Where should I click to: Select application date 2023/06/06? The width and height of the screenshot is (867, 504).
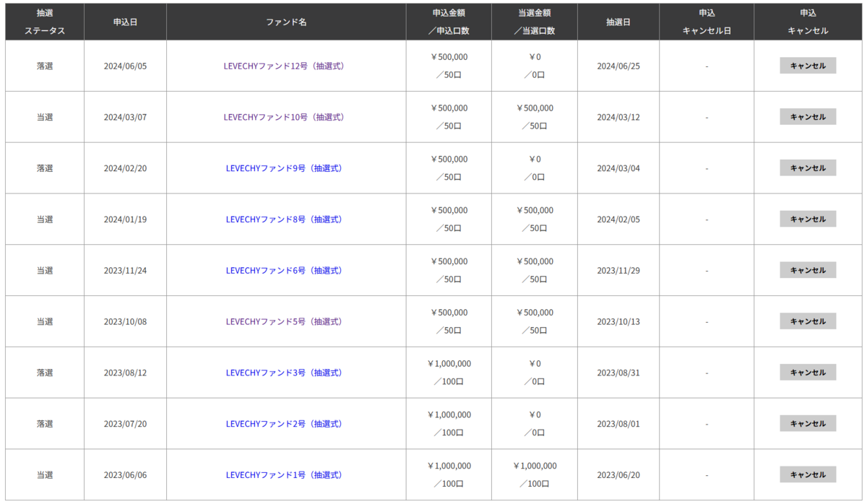point(125,475)
